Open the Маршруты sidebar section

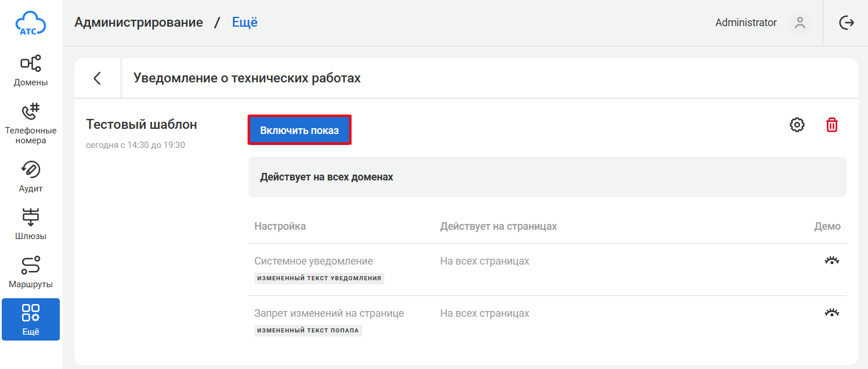pos(31,272)
